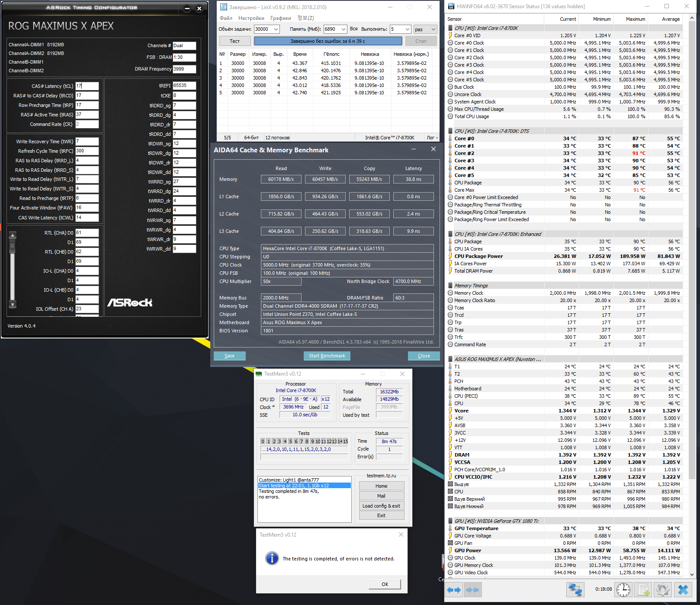Click tREFI value field

tap(184, 86)
